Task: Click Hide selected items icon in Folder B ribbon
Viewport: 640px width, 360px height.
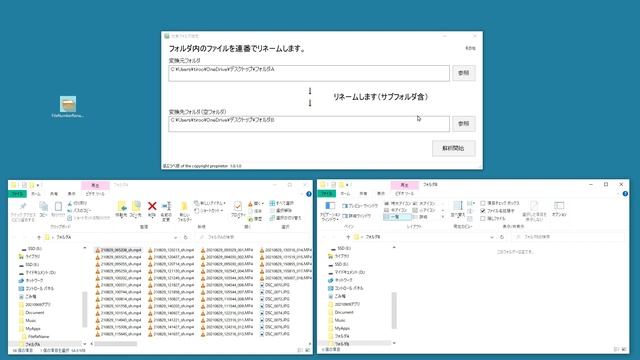Action: point(534,205)
